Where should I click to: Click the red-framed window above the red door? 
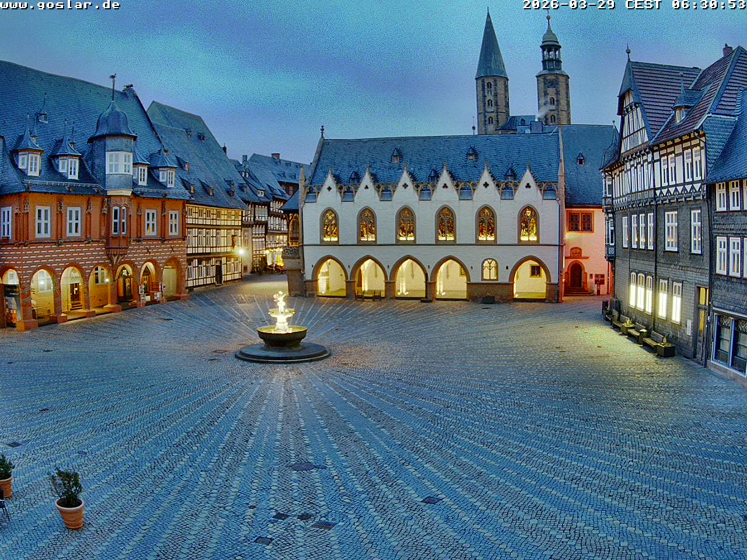[580, 222]
